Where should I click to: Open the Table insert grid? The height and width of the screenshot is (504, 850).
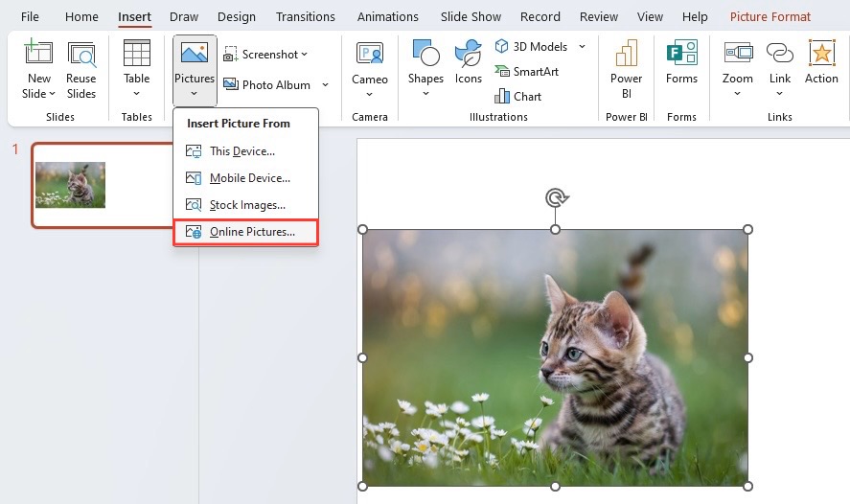137,69
